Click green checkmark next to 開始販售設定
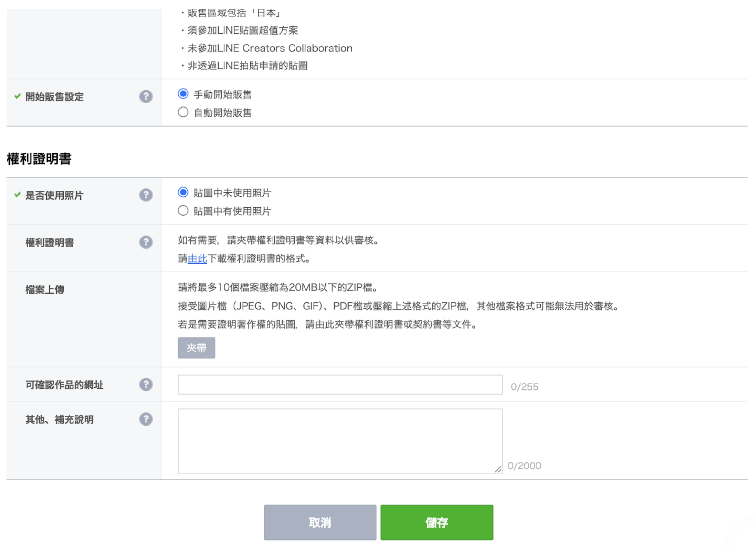 point(17,97)
